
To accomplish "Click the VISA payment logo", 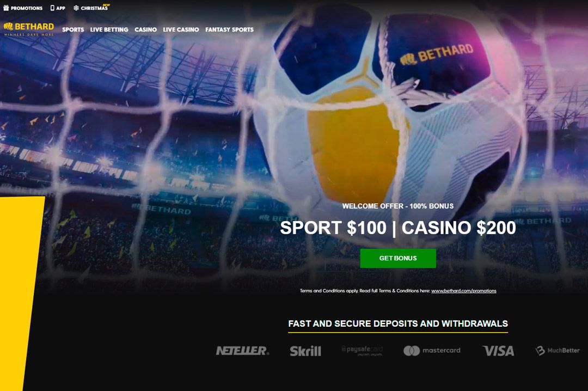I will [498, 351].
